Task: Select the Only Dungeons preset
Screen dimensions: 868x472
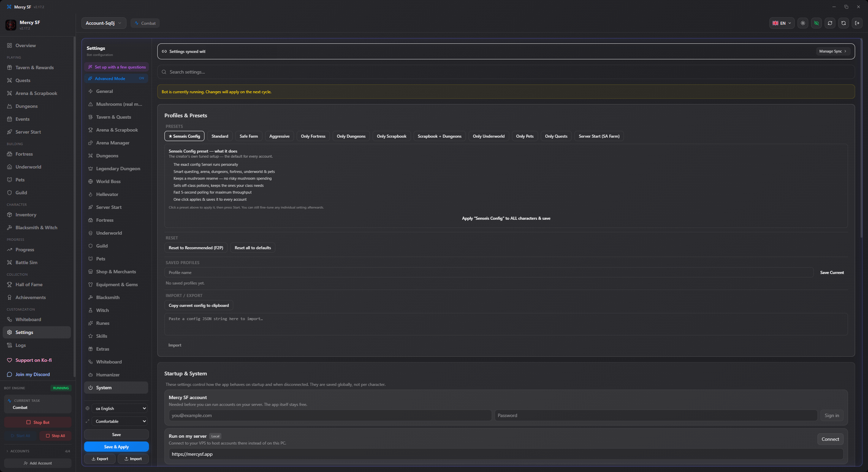Action: tap(351, 136)
